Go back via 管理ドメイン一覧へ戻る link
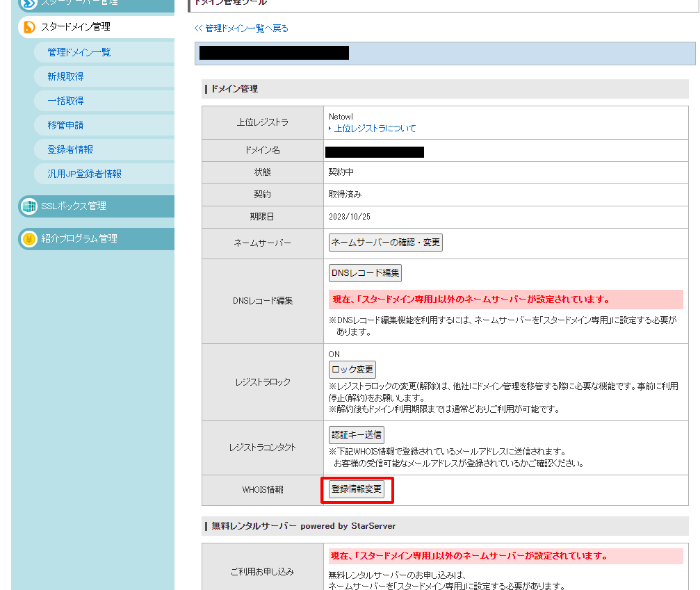Screen dimensions: 700x590 (x=241, y=28)
